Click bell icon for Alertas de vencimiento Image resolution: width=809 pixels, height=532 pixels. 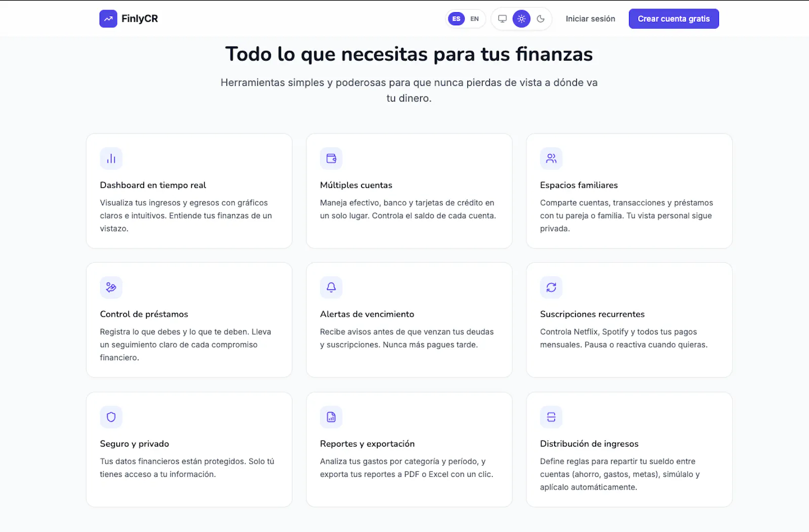point(331,287)
